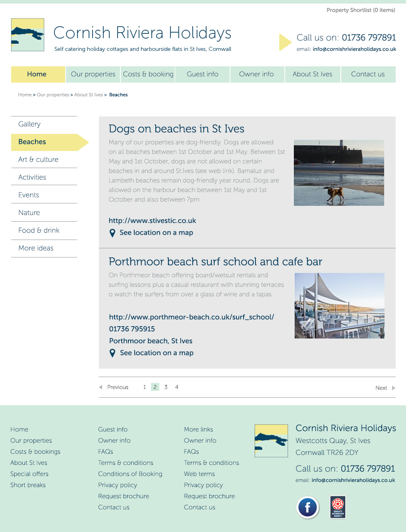Open Contact us navigation tab
406x532 pixels.
pos(368,74)
